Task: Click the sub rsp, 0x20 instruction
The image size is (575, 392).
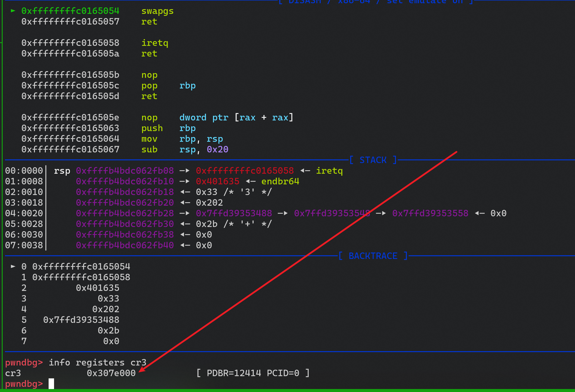Action: point(185,150)
